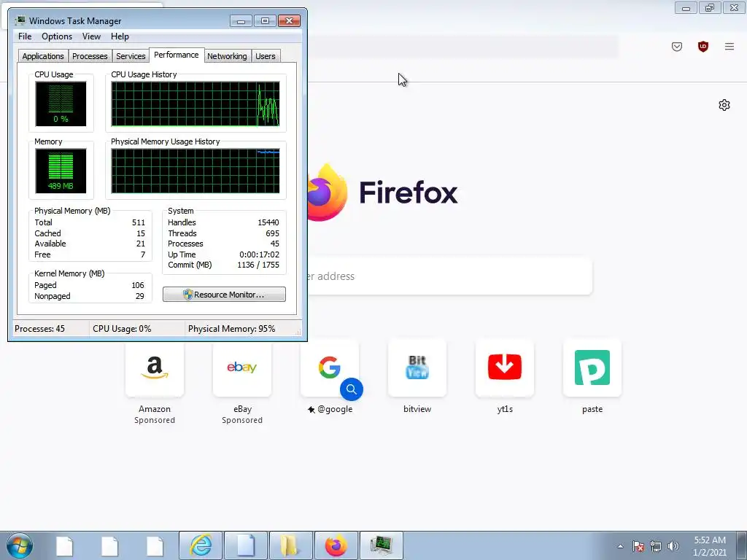Open the paste shortcut tile
Viewport: 747px width, 560px height.
point(592,368)
